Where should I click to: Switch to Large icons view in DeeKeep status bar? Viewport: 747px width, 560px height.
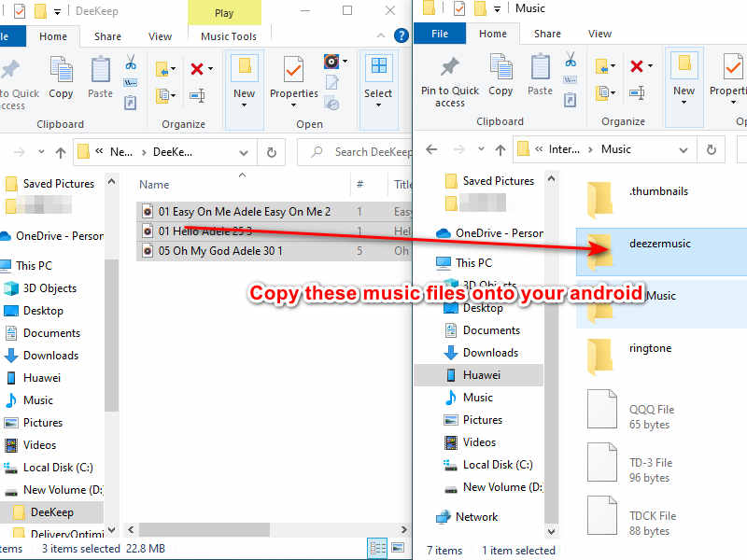tap(398, 548)
